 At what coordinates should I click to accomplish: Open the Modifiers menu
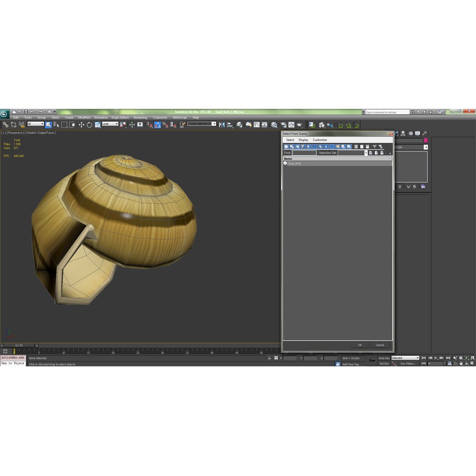coord(84,118)
